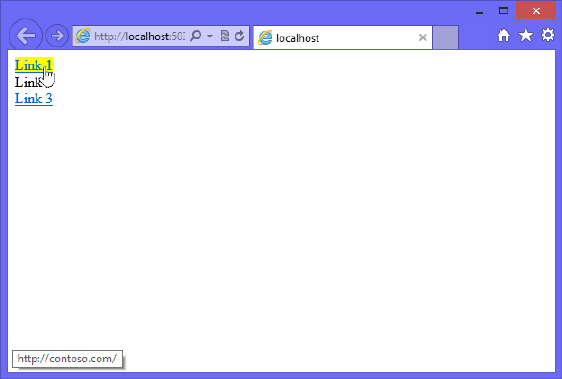The width and height of the screenshot is (562, 379).
Task: Click the Link 2 text
Action: pos(29,82)
